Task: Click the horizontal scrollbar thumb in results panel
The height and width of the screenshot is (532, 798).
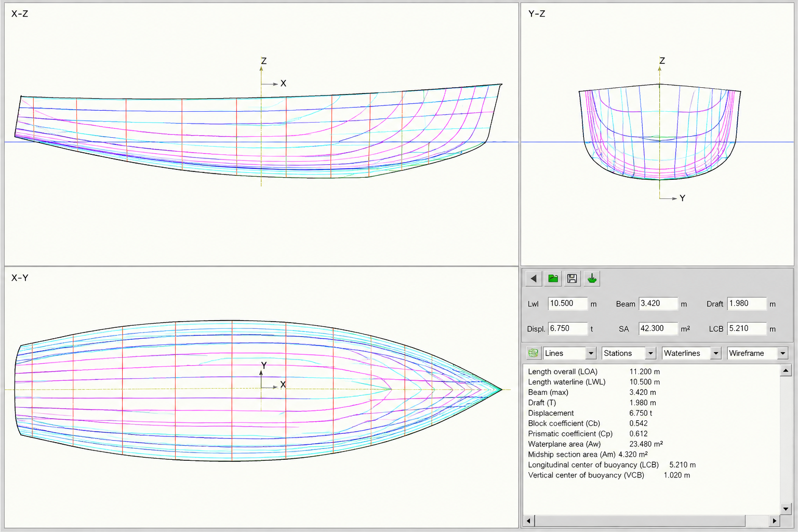Action: pyautogui.click(x=640, y=521)
